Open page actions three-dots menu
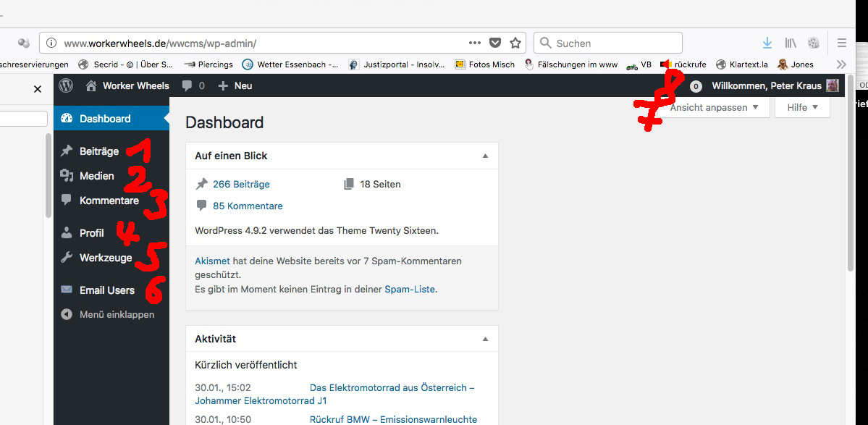This screenshot has height=425, width=868. [475, 43]
